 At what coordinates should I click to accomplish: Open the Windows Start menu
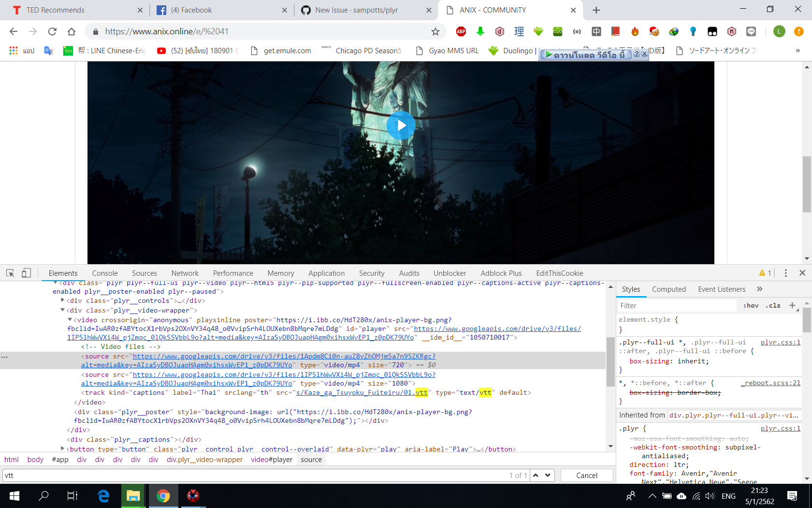[14, 495]
